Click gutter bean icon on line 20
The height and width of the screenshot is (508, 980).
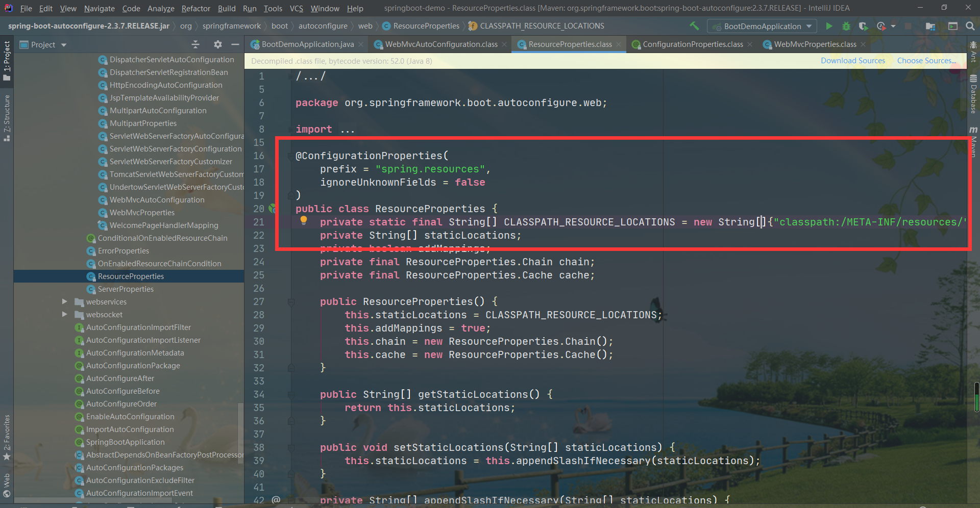273,209
